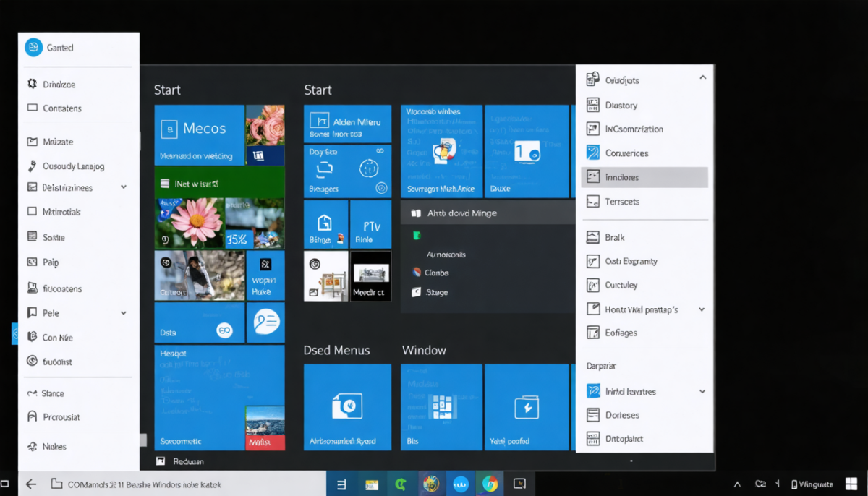Image resolution: width=868 pixels, height=496 pixels.
Task: Click the speech bubble chat tile
Action: tap(265, 322)
